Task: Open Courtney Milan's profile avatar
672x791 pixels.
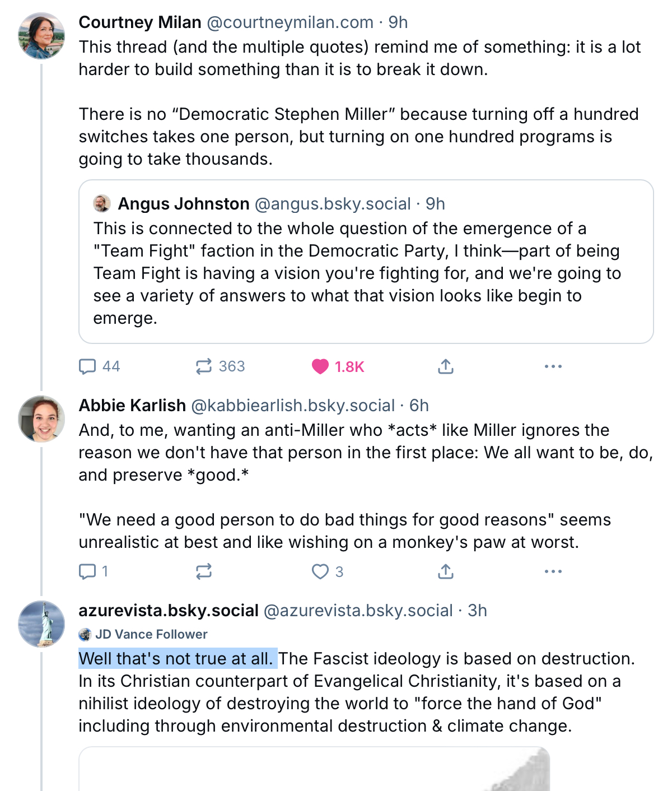Action: [x=41, y=36]
